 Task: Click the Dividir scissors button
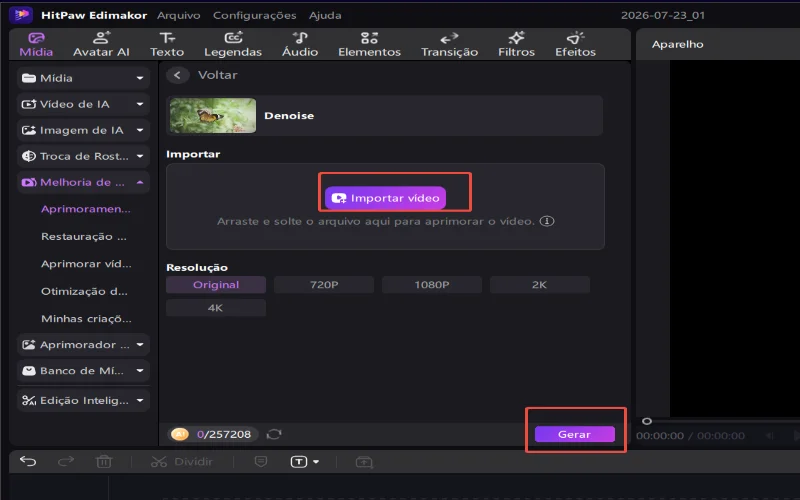point(182,462)
